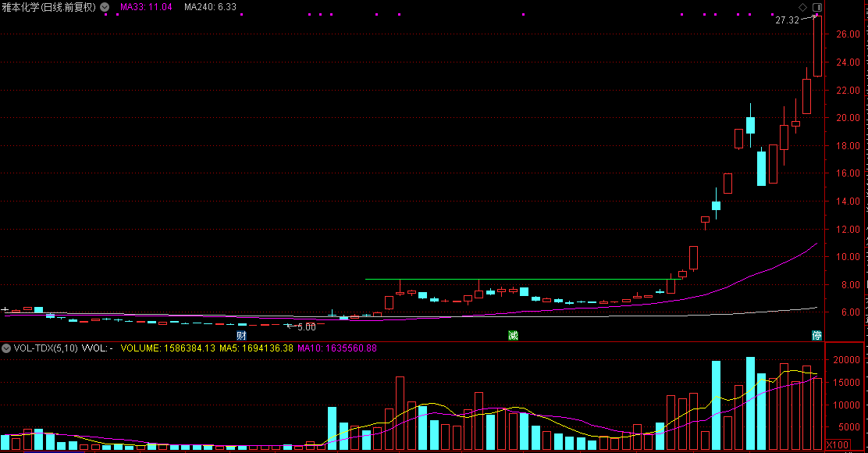Viewport: 868px width, 453px height.
Task: Click the MA33: 11.04 indicator label
Action: point(146,7)
